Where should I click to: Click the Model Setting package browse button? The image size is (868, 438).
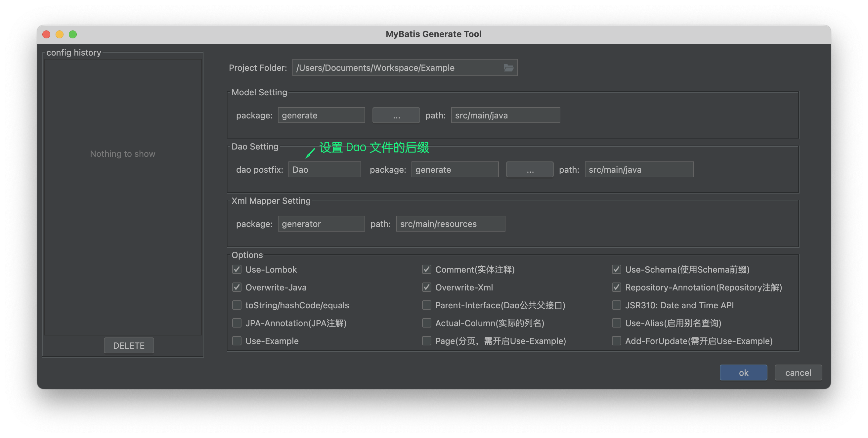(x=396, y=115)
